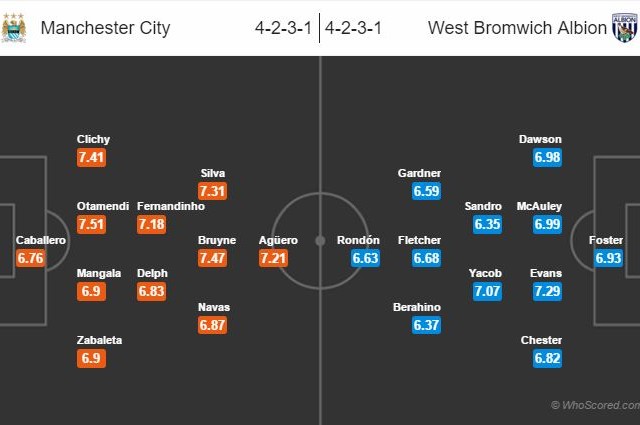Click the WhoScored.com copyright watermark
Screen dimensions: 640x425
[595, 405]
